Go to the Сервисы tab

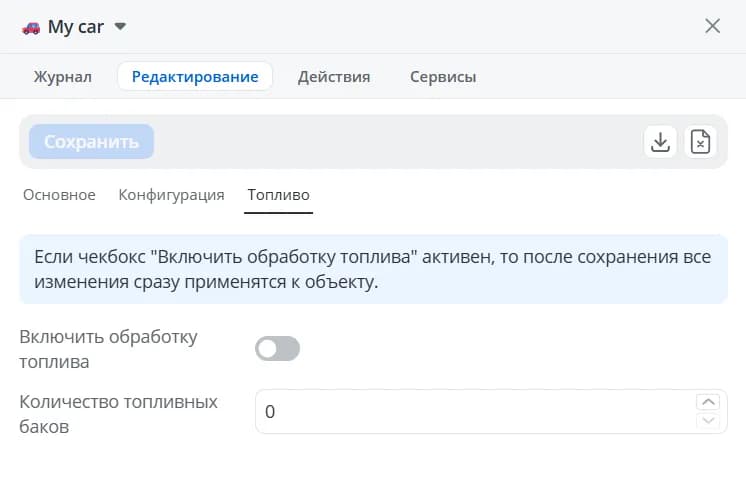point(443,77)
